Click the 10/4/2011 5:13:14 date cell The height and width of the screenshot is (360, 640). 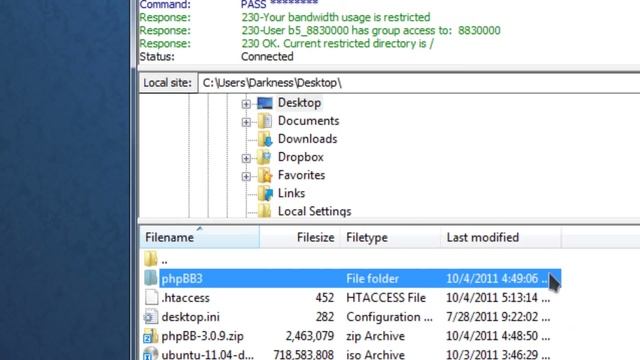pyautogui.click(x=498, y=298)
